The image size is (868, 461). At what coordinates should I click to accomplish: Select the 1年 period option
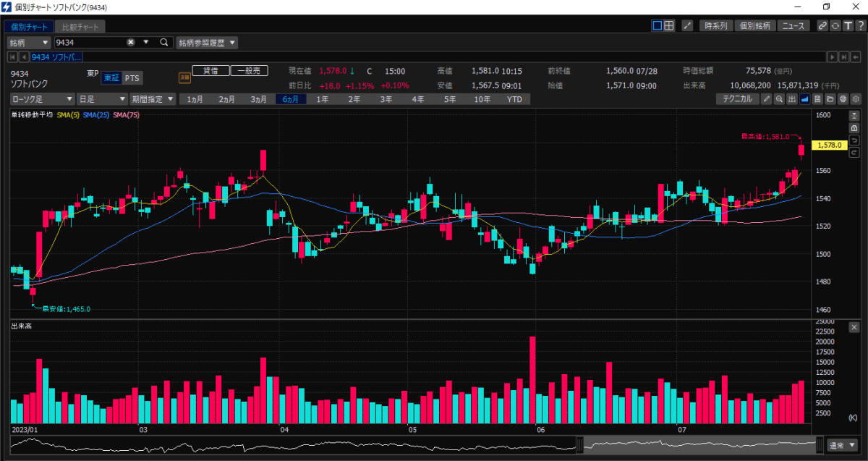323,99
